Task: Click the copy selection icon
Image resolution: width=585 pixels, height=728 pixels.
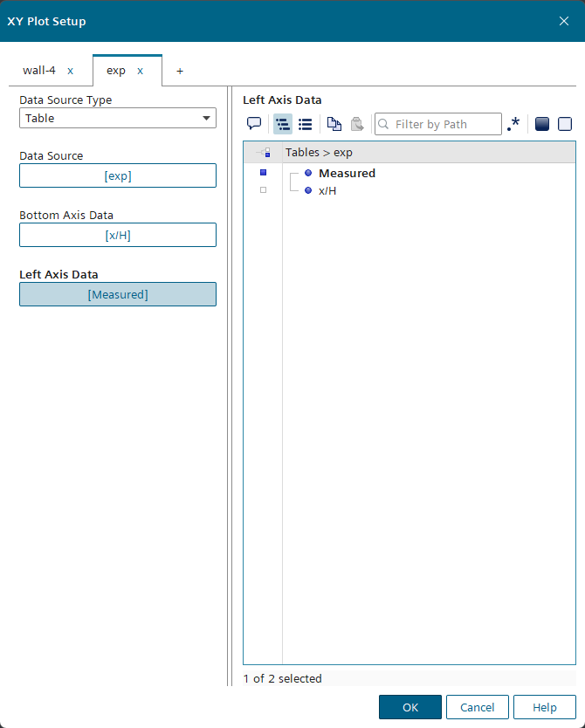Action: coord(334,124)
